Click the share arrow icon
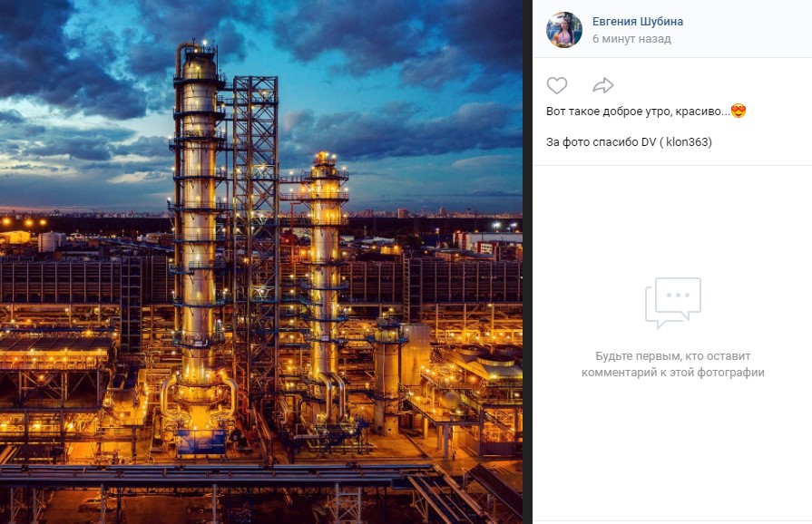 click(603, 86)
